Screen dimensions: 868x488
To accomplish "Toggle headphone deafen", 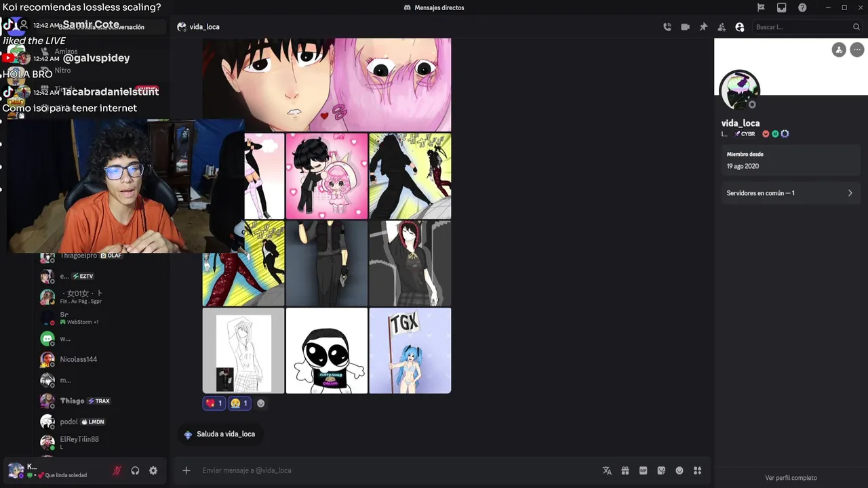I will click(135, 470).
